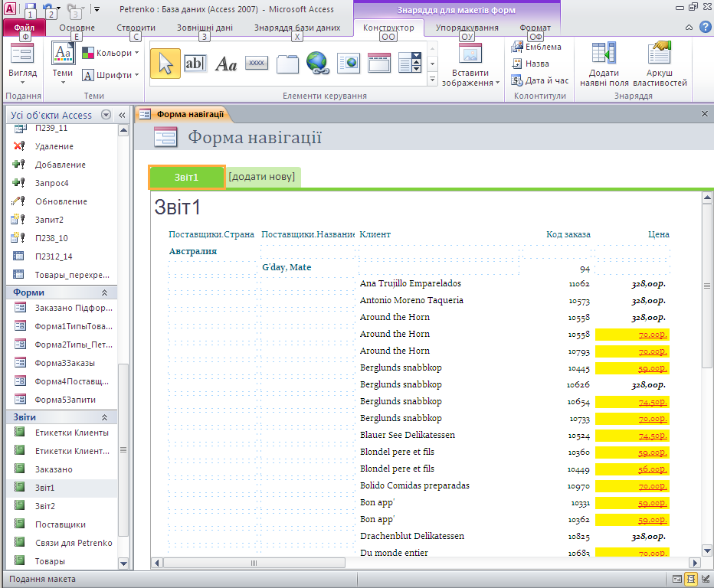
Task: Click the Емблема logo button
Action: 535,47
